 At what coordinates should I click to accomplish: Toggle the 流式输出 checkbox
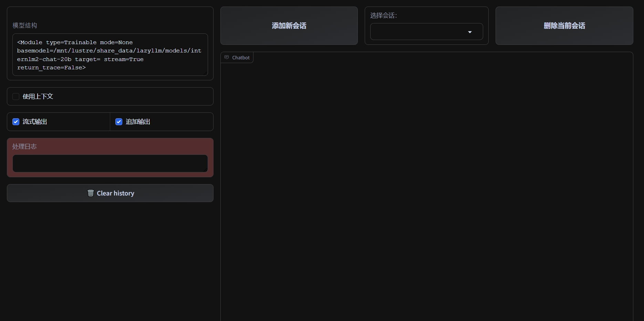coord(16,122)
